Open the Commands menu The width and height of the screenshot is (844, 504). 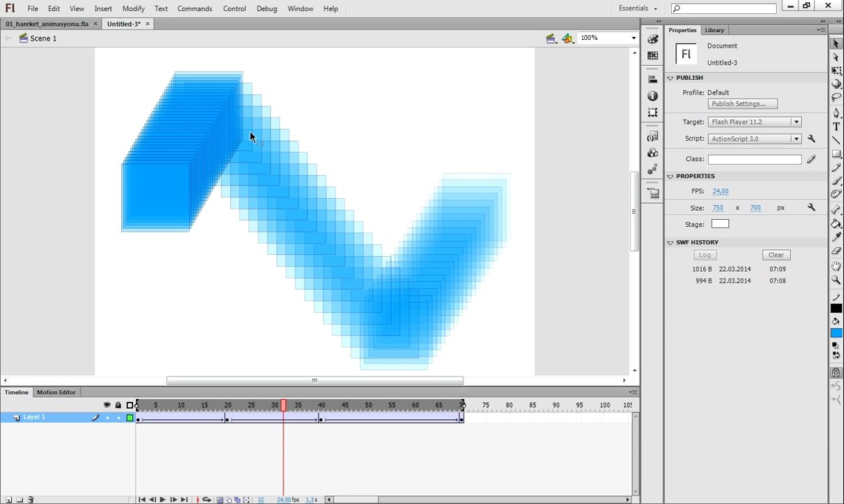click(x=195, y=8)
